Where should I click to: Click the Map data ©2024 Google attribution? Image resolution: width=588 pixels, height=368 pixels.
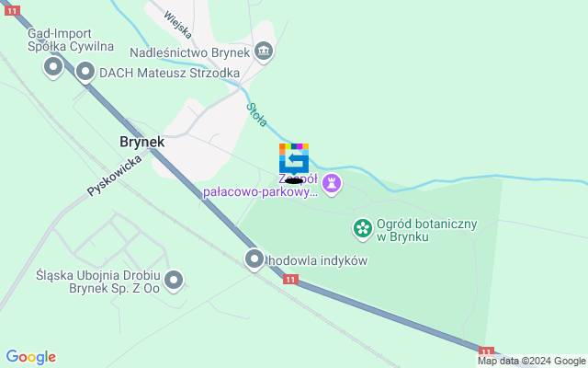[531, 362]
